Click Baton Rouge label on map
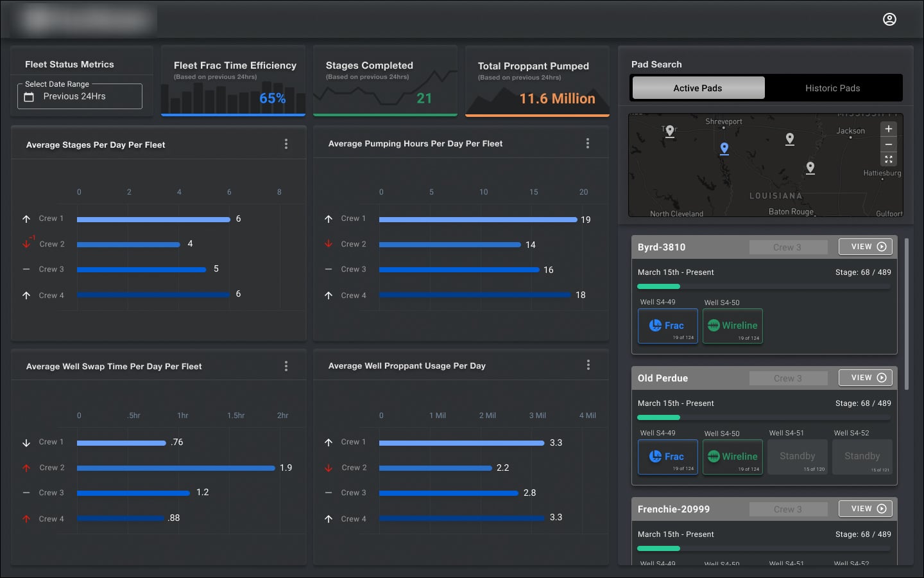This screenshot has width=924, height=578. coord(791,211)
